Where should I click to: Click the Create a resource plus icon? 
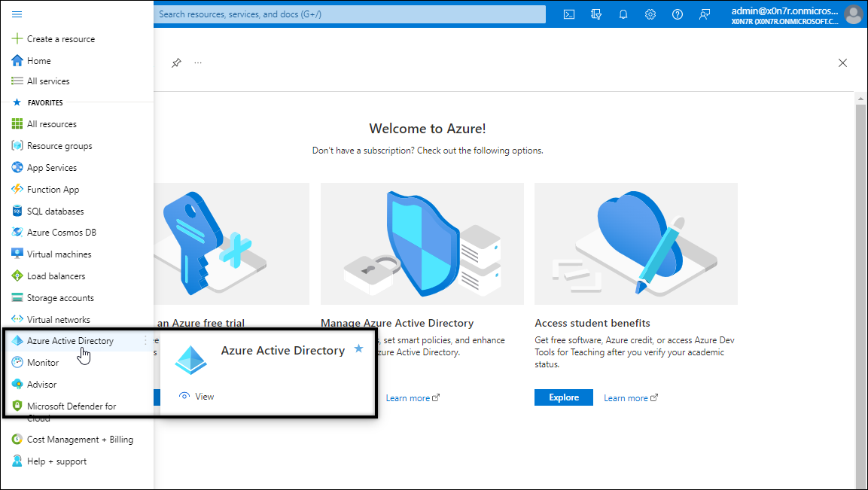point(17,38)
